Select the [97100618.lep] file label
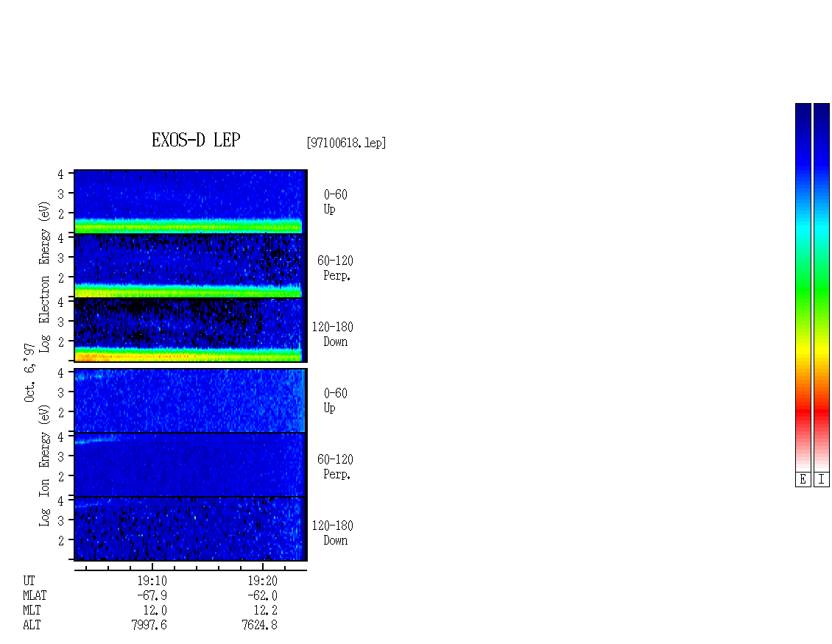832x644 pixels. [346, 143]
